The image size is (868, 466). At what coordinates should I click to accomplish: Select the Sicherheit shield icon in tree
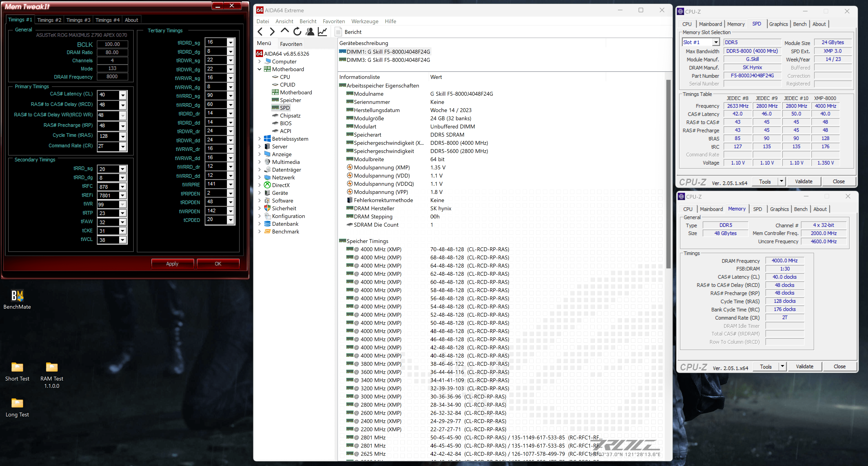click(268, 208)
